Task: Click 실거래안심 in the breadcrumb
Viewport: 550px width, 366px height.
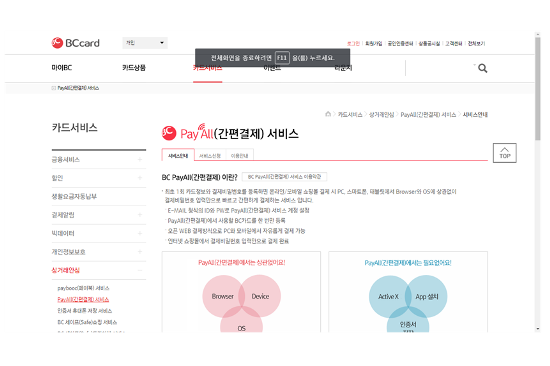Action: (381, 114)
